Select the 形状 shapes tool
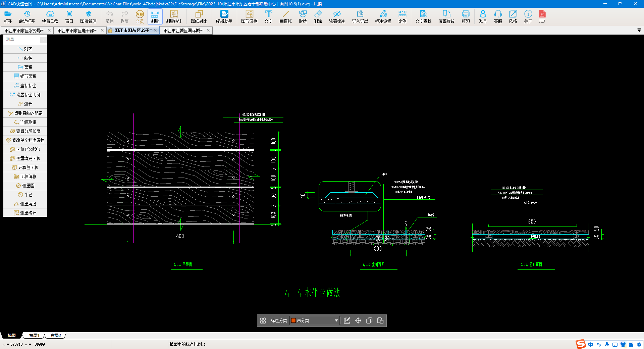The height and width of the screenshot is (349, 644). [303, 16]
